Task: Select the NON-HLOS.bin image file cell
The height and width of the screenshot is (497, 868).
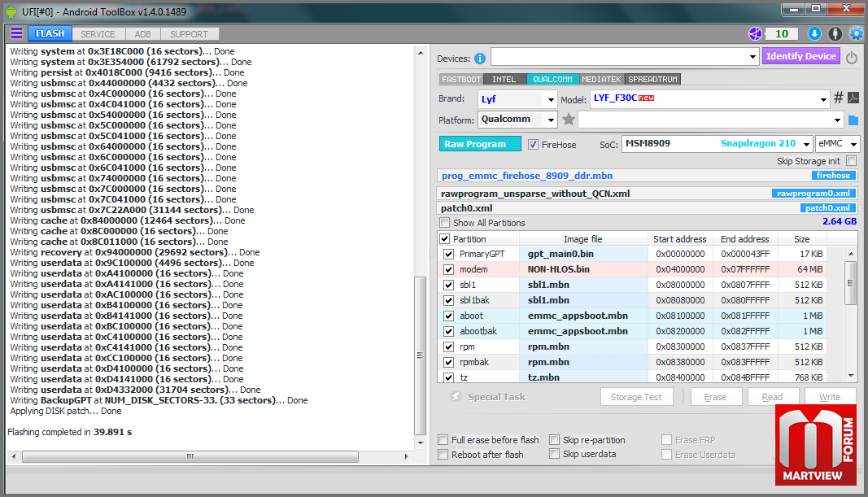Action: [x=583, y=269]
